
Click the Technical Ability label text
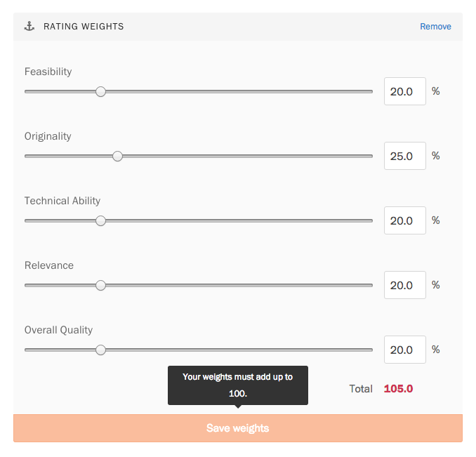(x=62, y=201)
